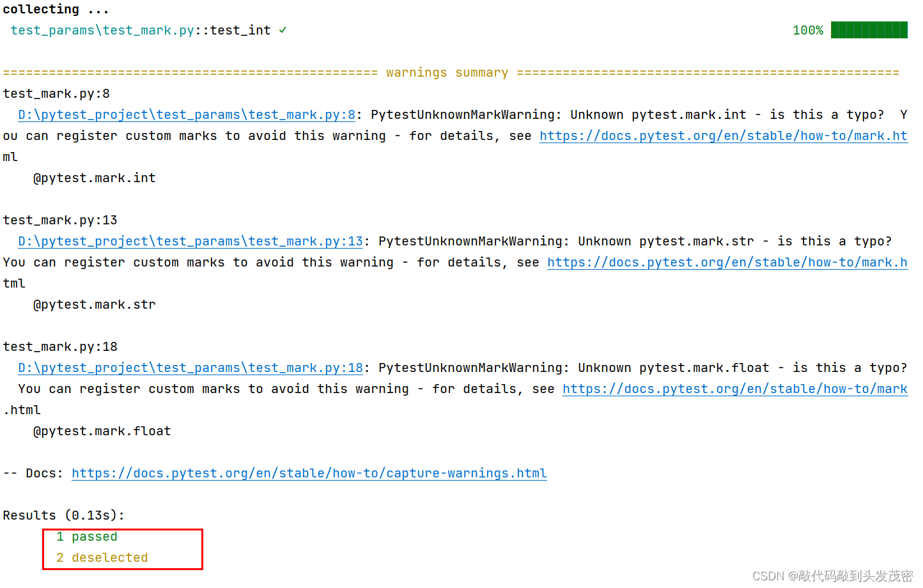Click the '-- Docs:' label text
Viewport: 923px width, 588px height.
point(33,474)
